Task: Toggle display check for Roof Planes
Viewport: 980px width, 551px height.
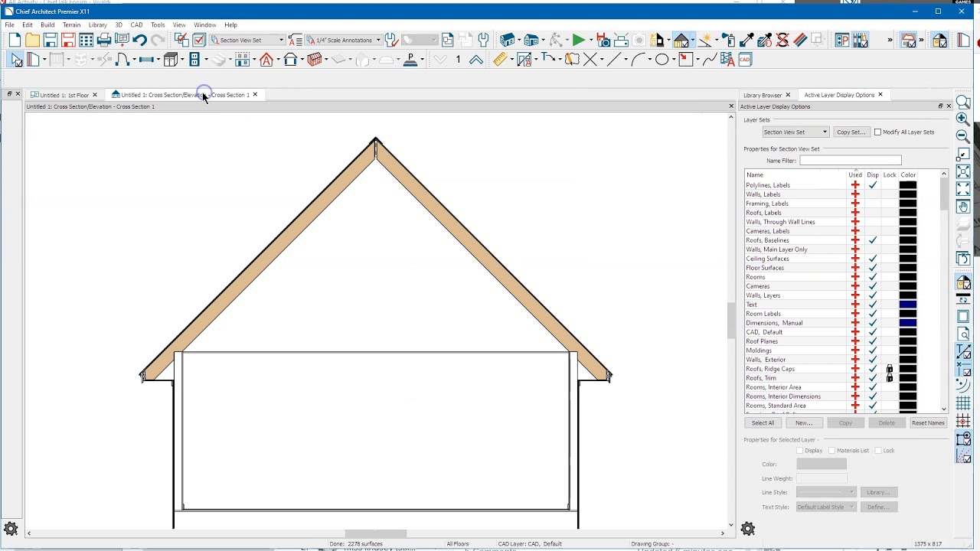Action: (872, 341)
